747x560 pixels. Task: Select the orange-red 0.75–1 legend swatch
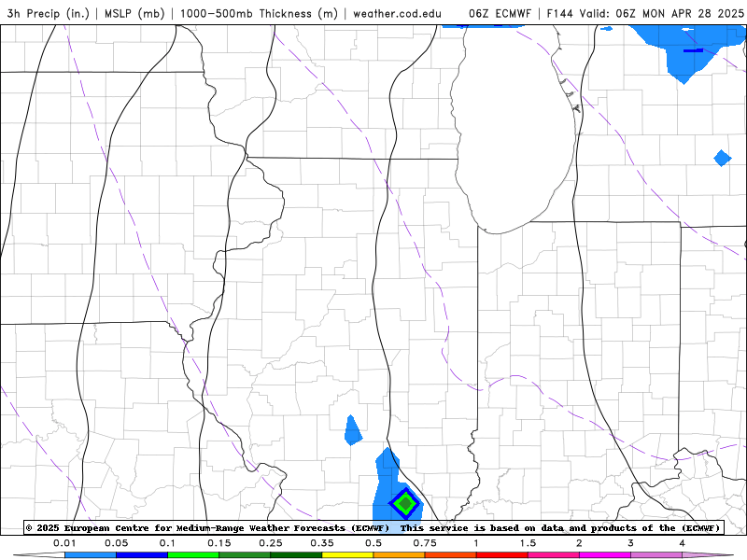pos(451,555)
